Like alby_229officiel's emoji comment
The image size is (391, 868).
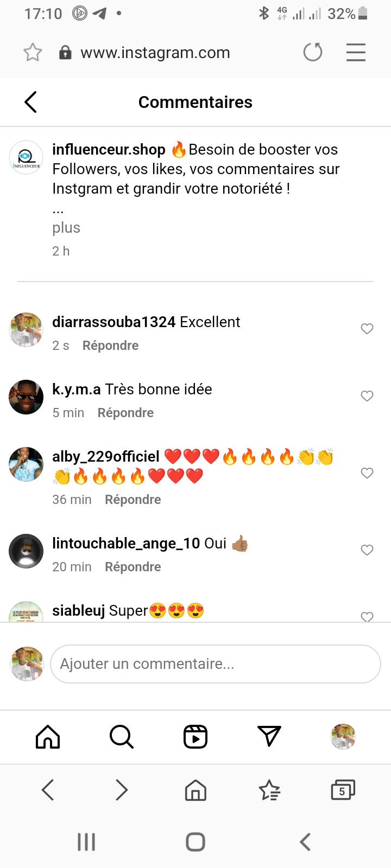367,473
